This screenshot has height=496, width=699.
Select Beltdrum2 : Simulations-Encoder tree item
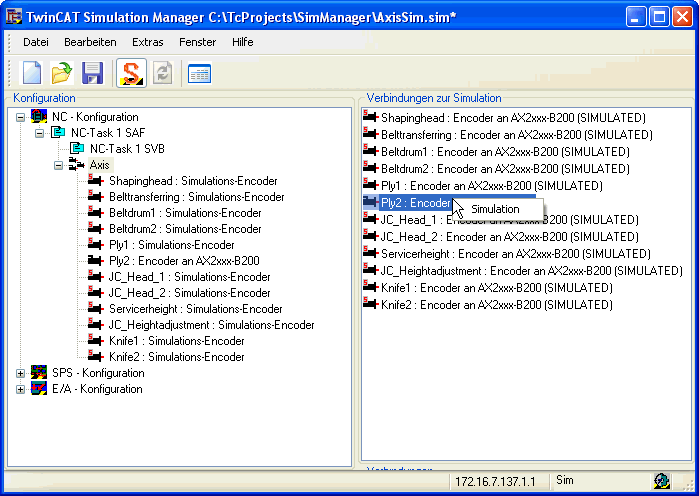pos(185,229)
